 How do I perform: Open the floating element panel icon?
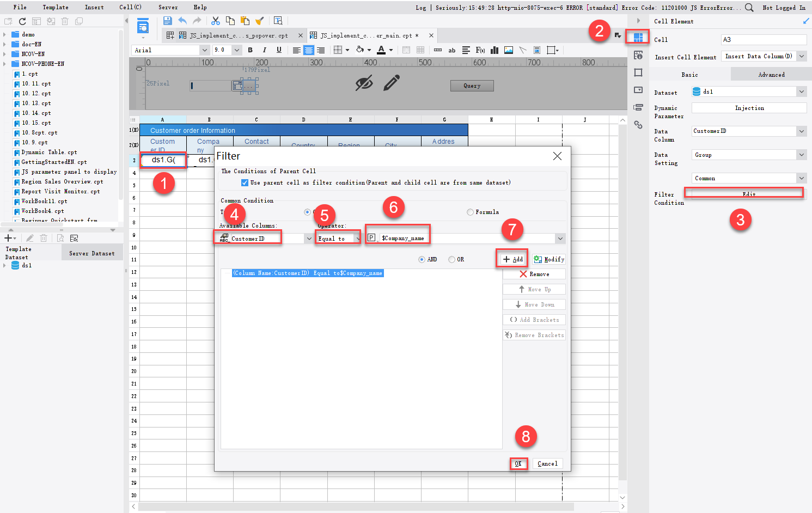638,72
